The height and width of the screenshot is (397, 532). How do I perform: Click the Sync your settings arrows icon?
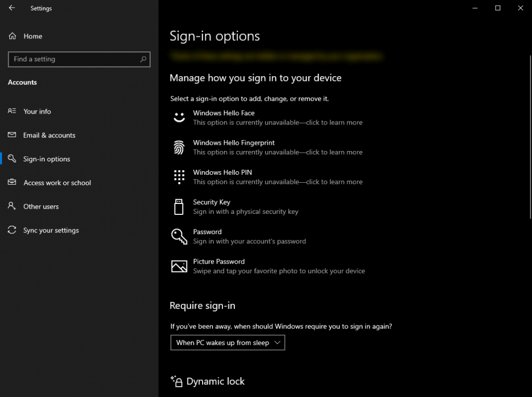pyautogui.click(x=12, y=229)
